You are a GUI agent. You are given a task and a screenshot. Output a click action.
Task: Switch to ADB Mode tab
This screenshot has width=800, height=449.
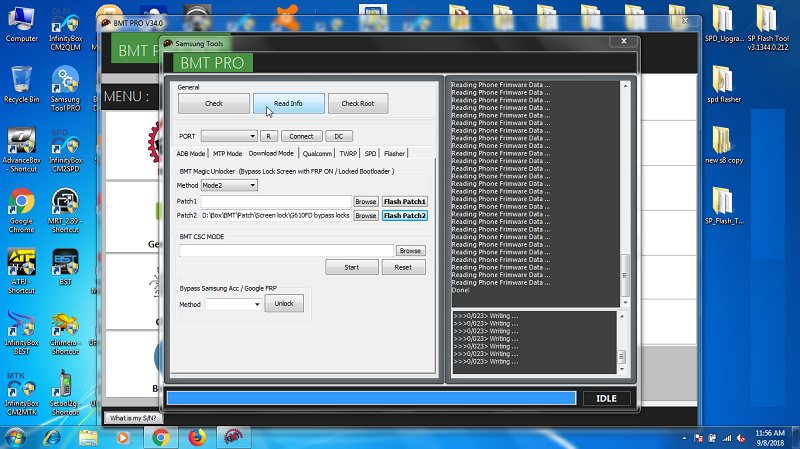pyautogui.click(x=191, y=154)
